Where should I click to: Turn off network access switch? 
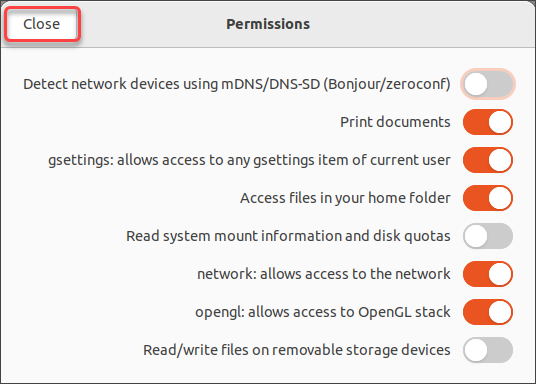coord(488,274)
